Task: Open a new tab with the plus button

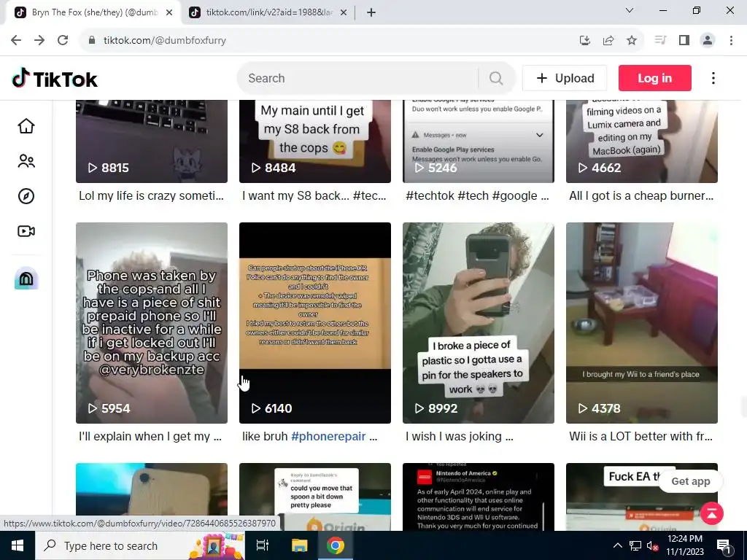Action: click(x=371, y=12)
